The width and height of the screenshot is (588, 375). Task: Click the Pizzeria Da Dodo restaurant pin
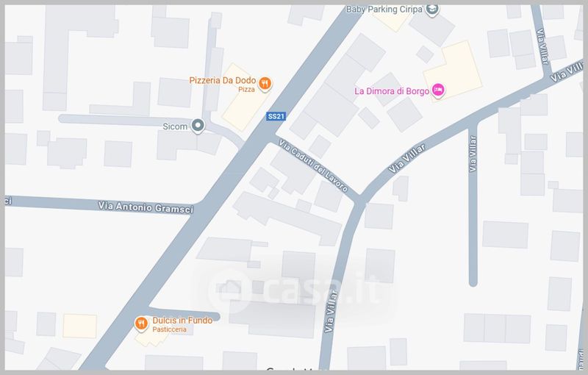coord(265,83)
